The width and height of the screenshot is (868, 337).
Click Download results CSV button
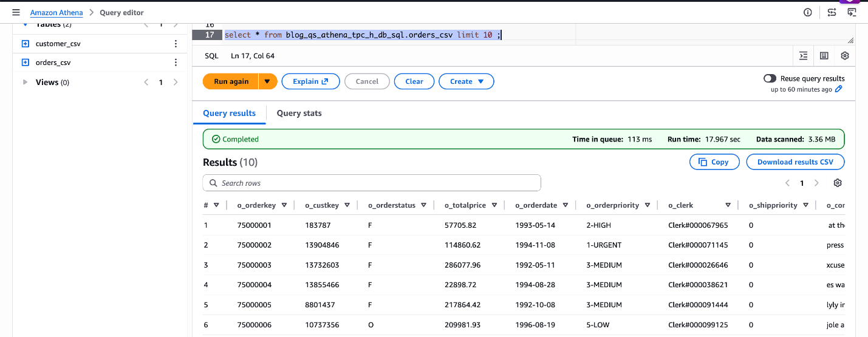coord(796,162)
